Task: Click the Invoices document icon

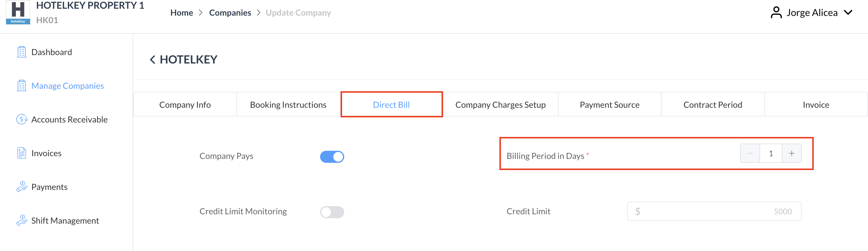Action: (x=22, y=153)
